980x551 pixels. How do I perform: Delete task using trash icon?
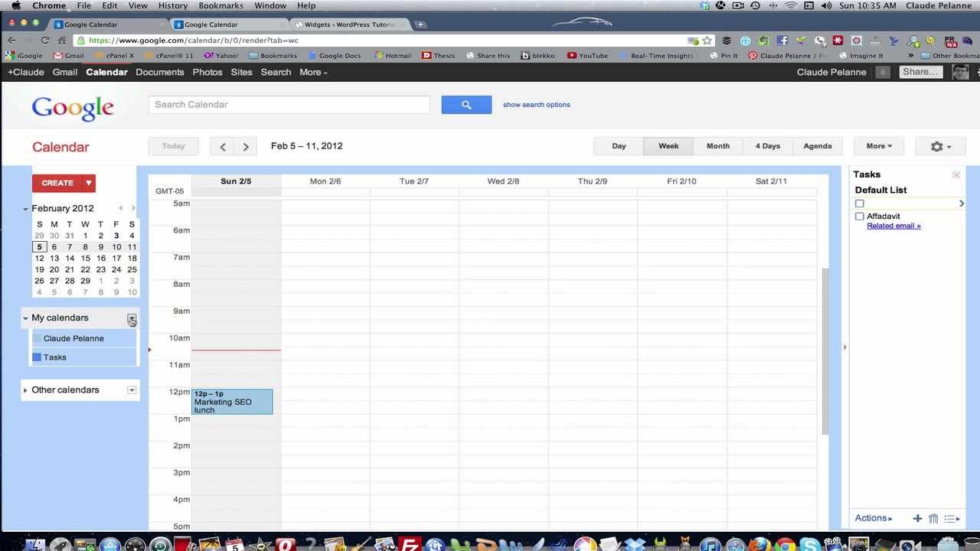[933, 519]
